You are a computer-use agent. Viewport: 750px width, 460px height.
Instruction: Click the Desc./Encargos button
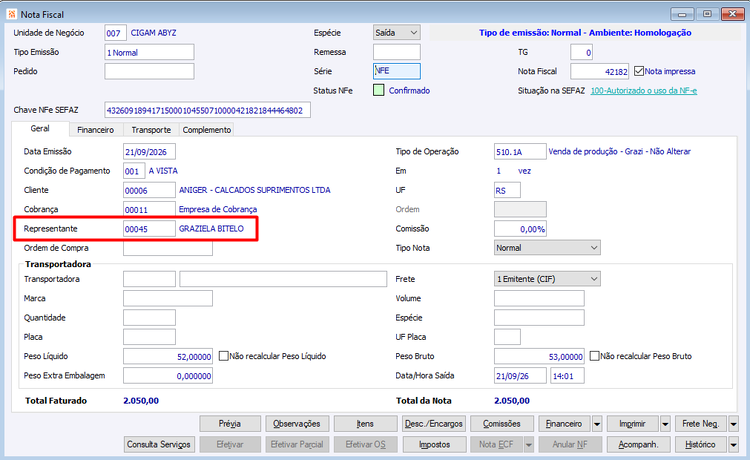coord(433,424)
